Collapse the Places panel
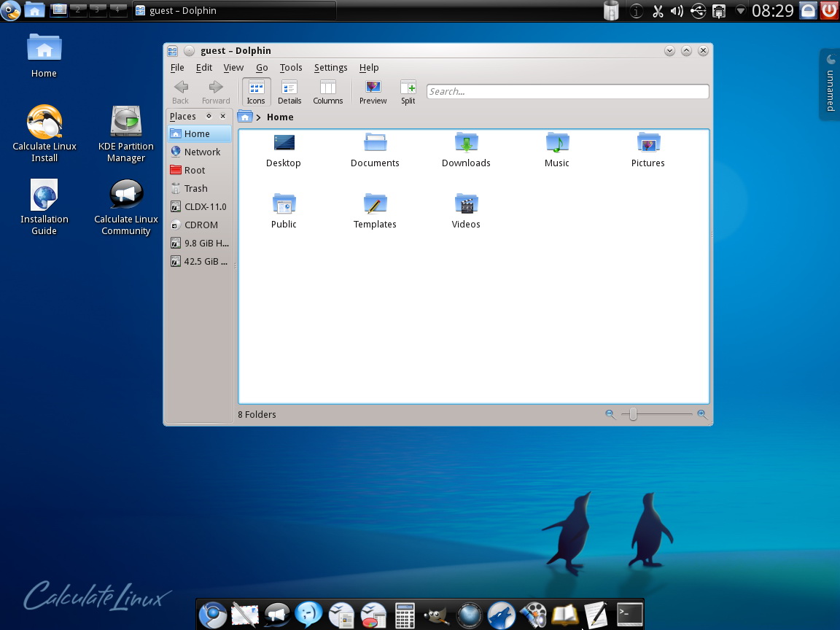840x630 pixels. point(222,116)
